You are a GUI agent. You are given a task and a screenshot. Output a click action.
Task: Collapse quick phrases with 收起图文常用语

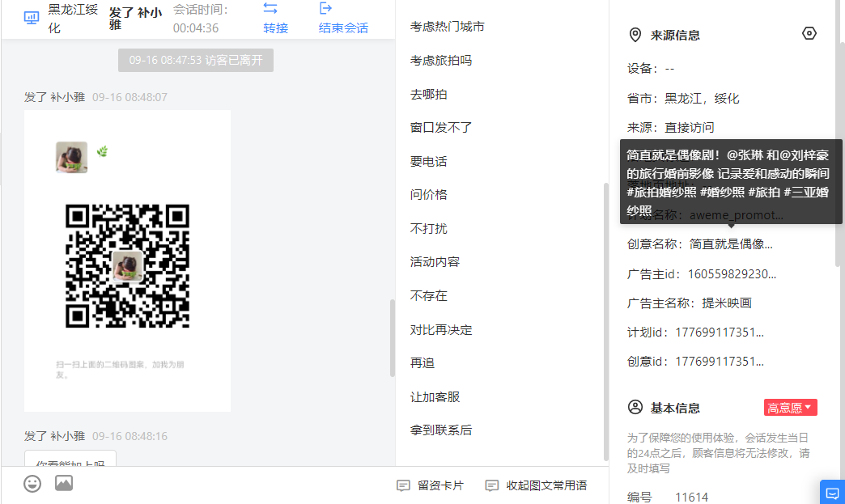point(536,485)
